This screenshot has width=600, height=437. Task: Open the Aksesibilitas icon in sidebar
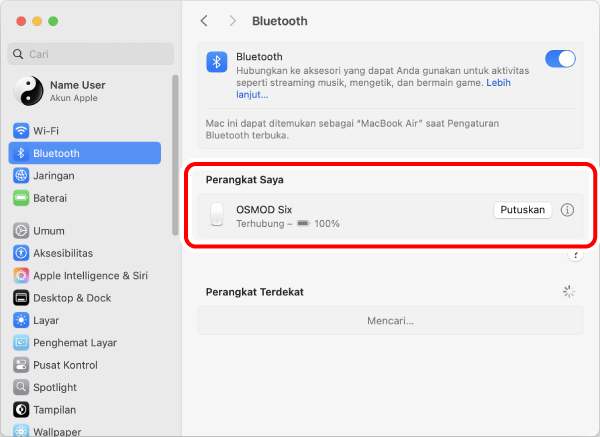point(21,253)
